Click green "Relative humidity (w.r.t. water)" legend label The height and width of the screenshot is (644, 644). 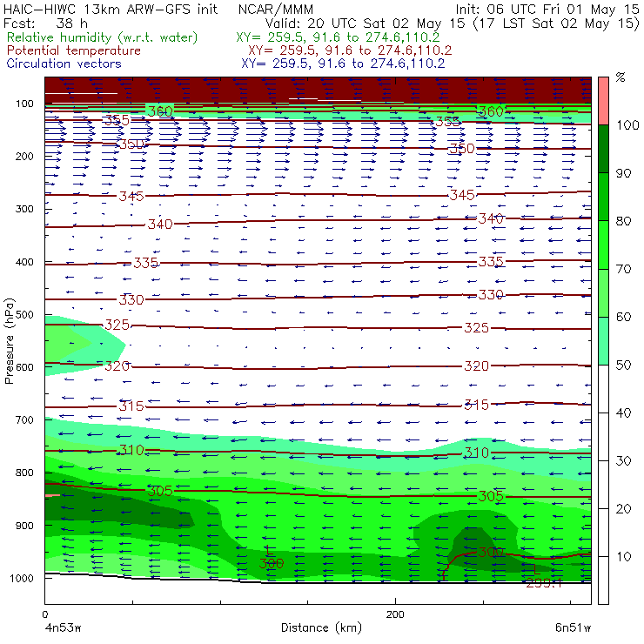click(103, 37)
